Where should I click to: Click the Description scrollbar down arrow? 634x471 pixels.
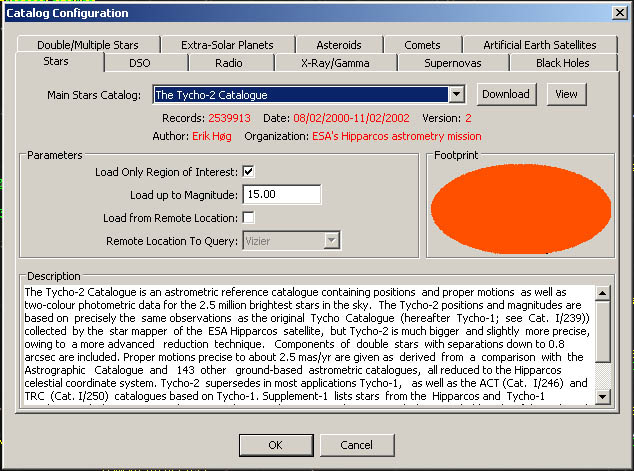tap(602, 397)
